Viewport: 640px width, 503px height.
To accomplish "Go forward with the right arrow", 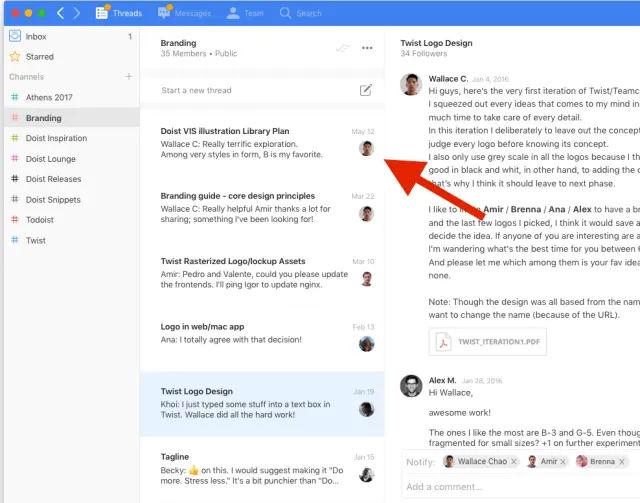I will pos(78,13).
